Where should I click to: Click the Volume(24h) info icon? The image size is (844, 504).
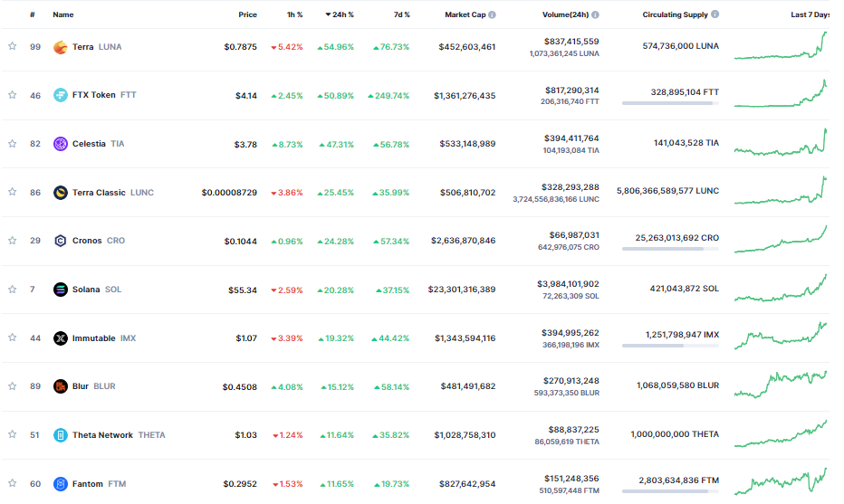tap(595, 15)
